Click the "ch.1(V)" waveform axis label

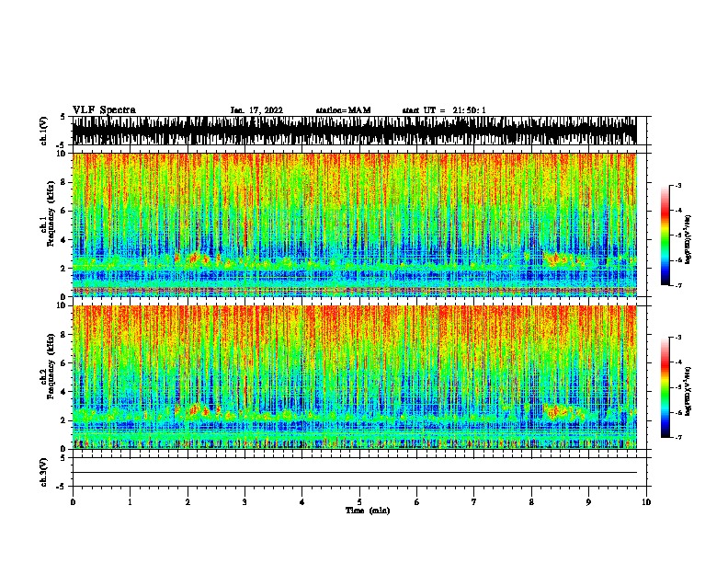[x=43, y=131]
